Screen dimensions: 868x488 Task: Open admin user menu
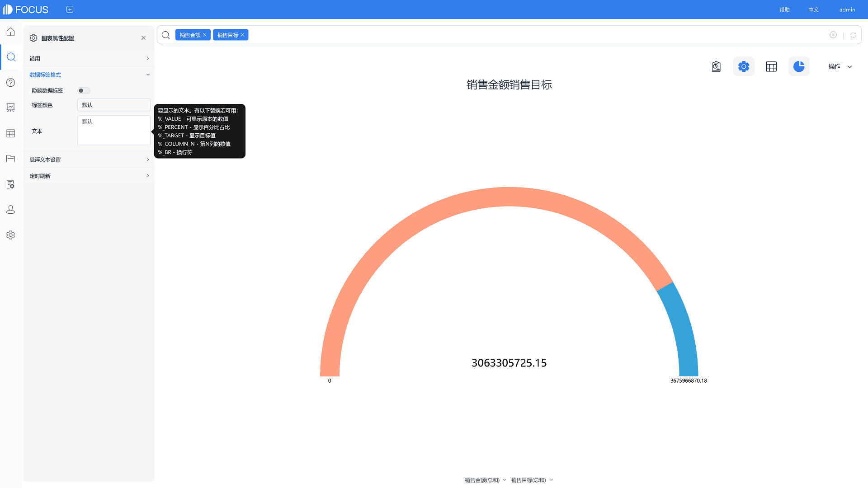pos(847,9)
